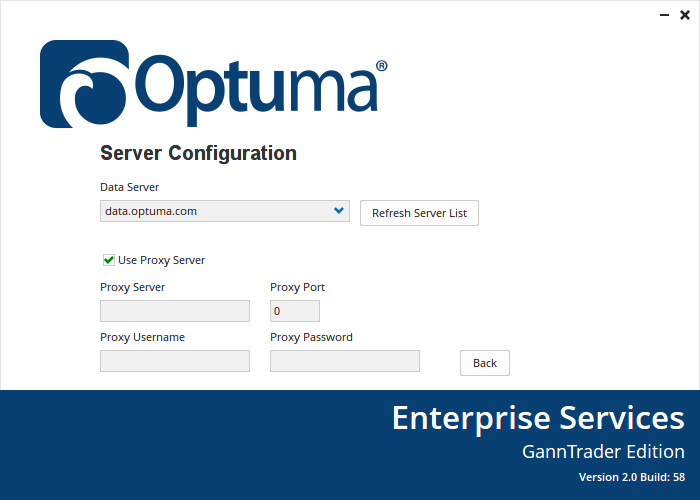Click the Enterprise Services text
The image size is (700, 500).
coord(538,418)
